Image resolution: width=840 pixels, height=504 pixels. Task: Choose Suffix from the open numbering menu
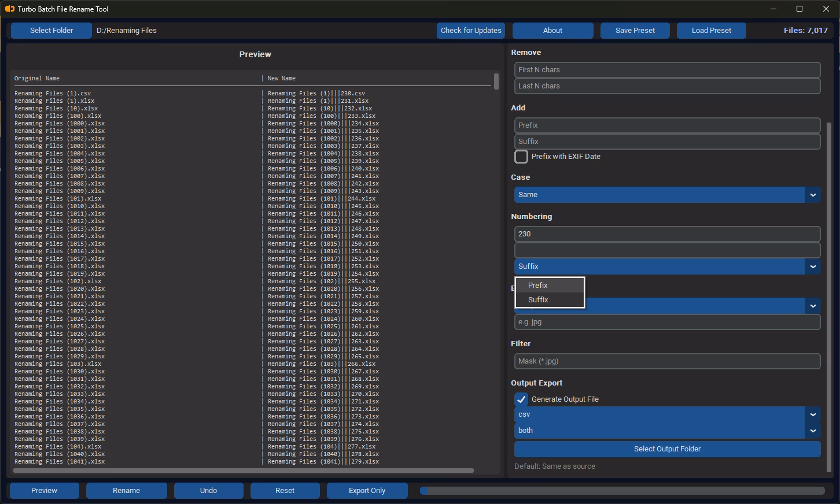point(550,300)
